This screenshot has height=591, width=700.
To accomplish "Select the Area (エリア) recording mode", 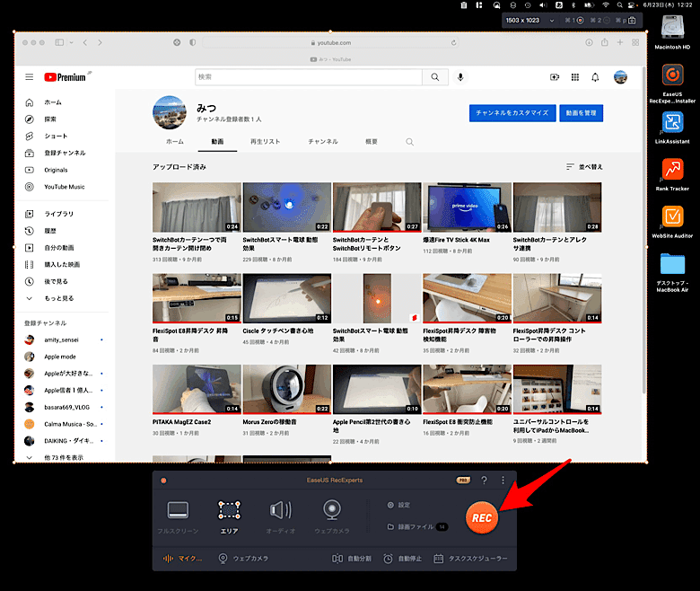I will click(229, 516).
